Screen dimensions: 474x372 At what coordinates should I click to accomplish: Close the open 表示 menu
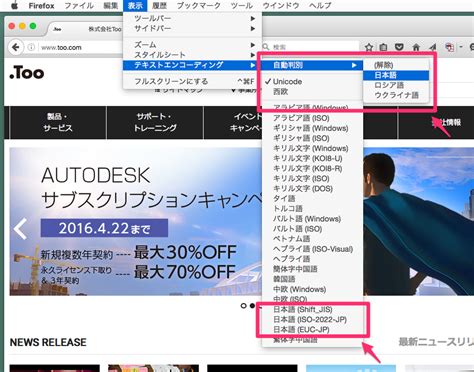(135, 6)
